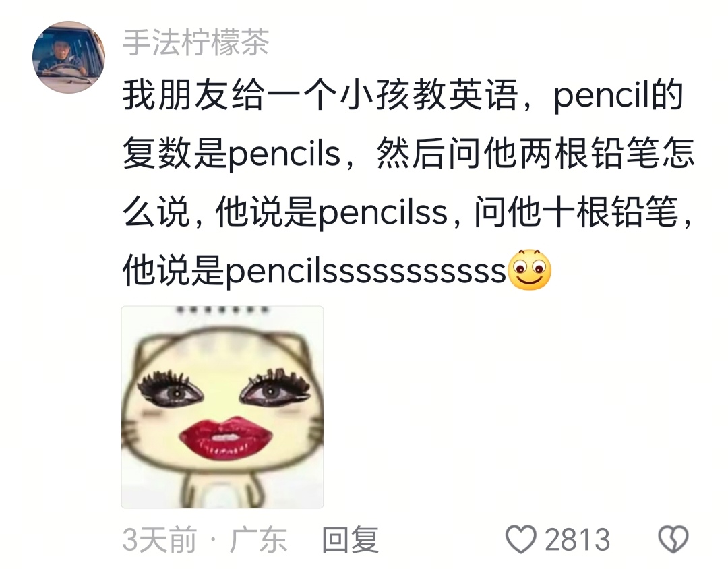Click the 广东 location label
The image size is (728, 569).
257,540
